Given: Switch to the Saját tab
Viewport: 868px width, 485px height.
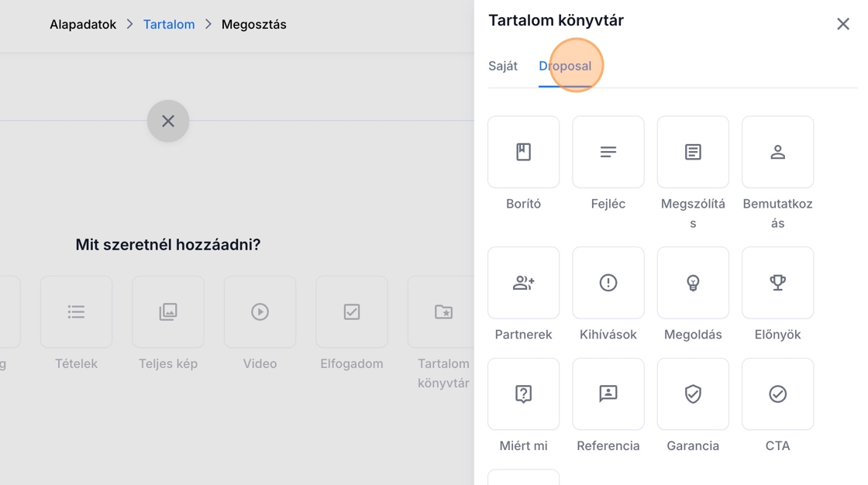Looking at the screenshot, I should pyautogui.click(x=503, y=66).
